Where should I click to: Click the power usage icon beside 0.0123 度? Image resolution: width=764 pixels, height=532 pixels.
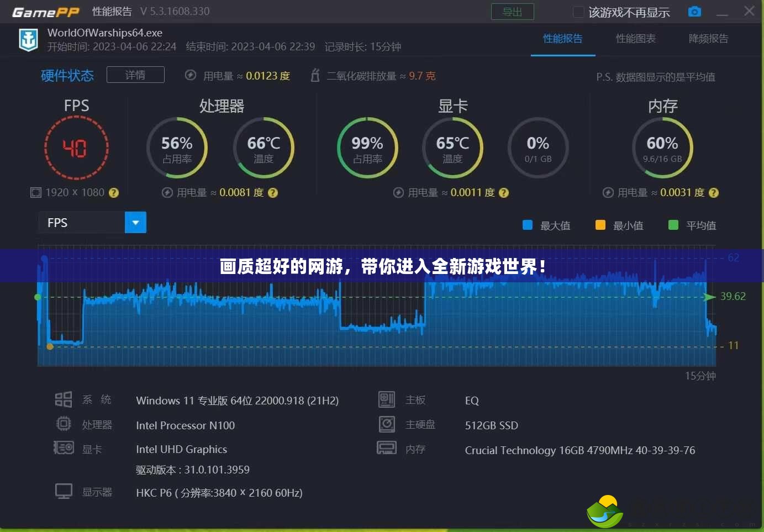coord(191,75)
